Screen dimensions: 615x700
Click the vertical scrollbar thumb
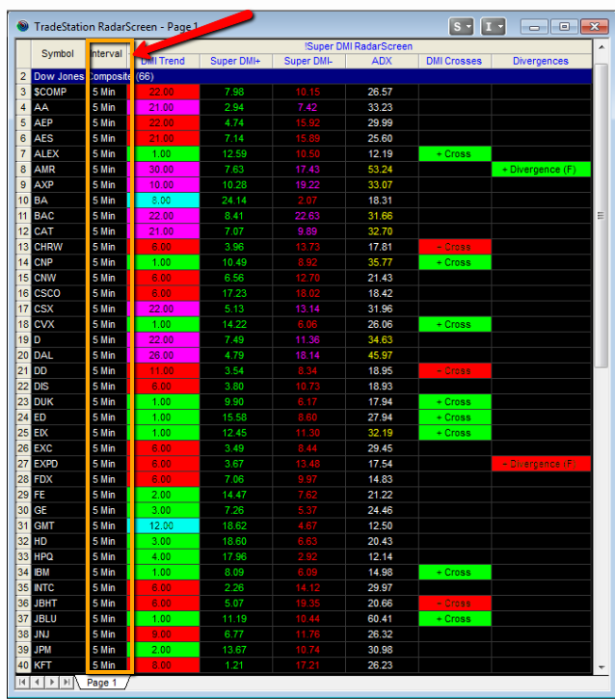point(602,216)
